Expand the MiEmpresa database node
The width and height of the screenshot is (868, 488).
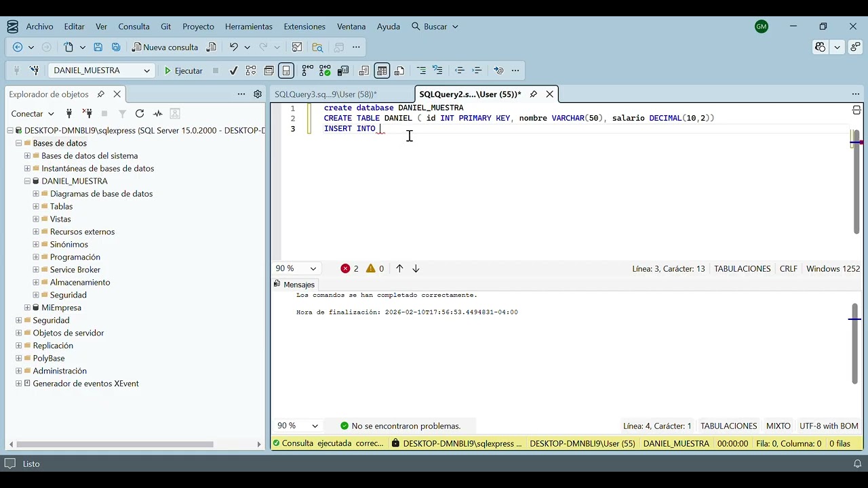tap(27, 308)
